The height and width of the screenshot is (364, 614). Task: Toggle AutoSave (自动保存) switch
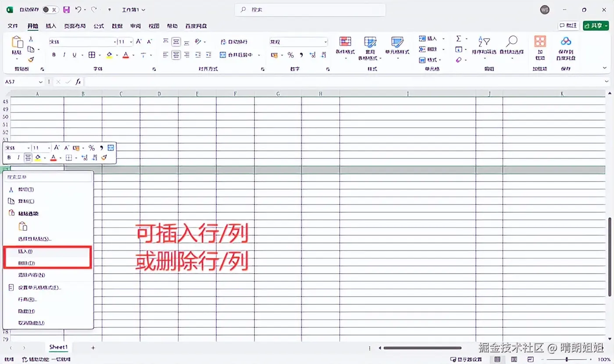point(51,10)
